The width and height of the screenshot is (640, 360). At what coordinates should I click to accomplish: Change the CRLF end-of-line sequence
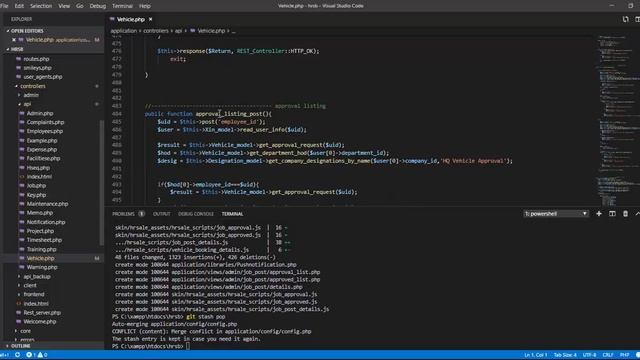coord(608,355)
